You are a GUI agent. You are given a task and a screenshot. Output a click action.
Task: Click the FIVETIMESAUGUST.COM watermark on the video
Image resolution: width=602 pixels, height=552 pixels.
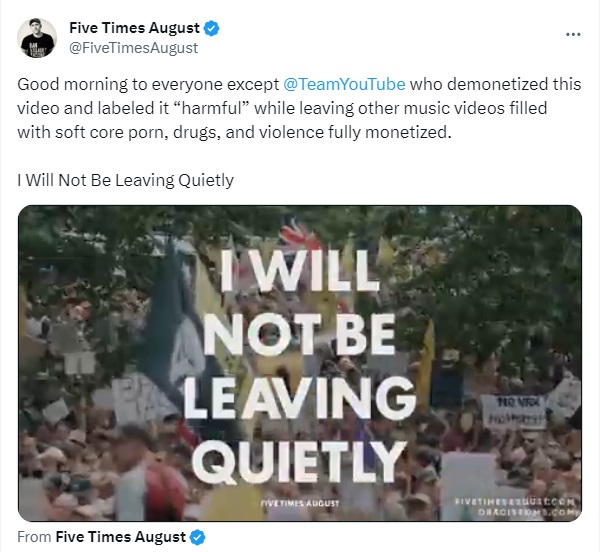pyautogui.click(x=516, y=501)
